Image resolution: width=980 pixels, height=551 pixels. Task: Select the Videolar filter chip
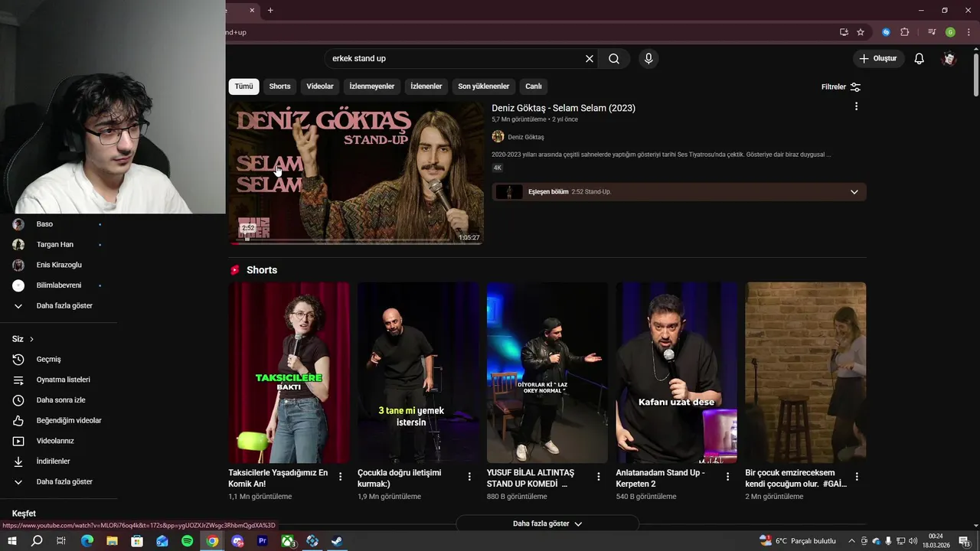click(x=320, y=86)
